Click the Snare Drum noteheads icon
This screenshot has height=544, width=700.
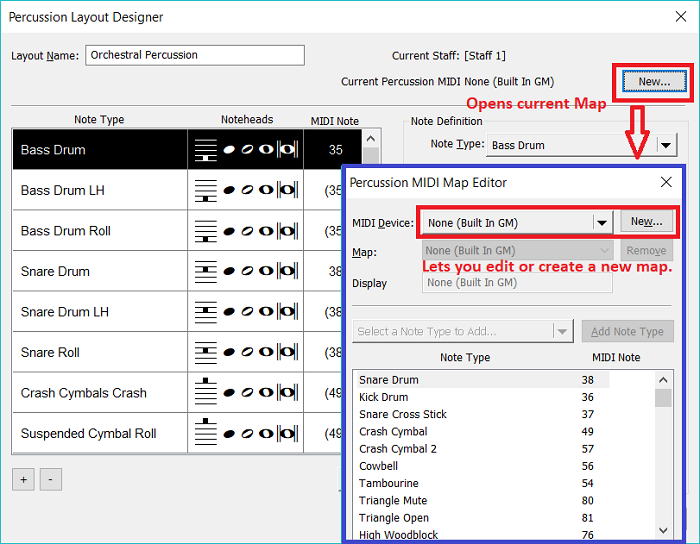245,271
